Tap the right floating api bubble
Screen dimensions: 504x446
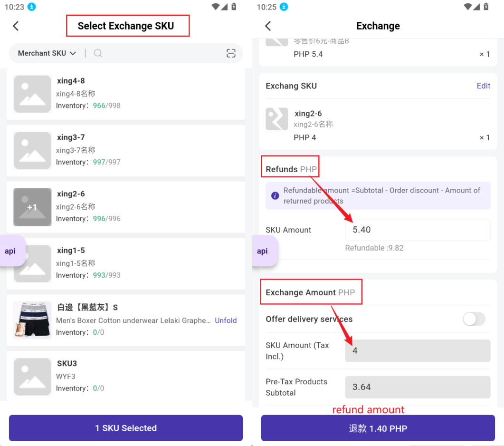coord(263,251)
